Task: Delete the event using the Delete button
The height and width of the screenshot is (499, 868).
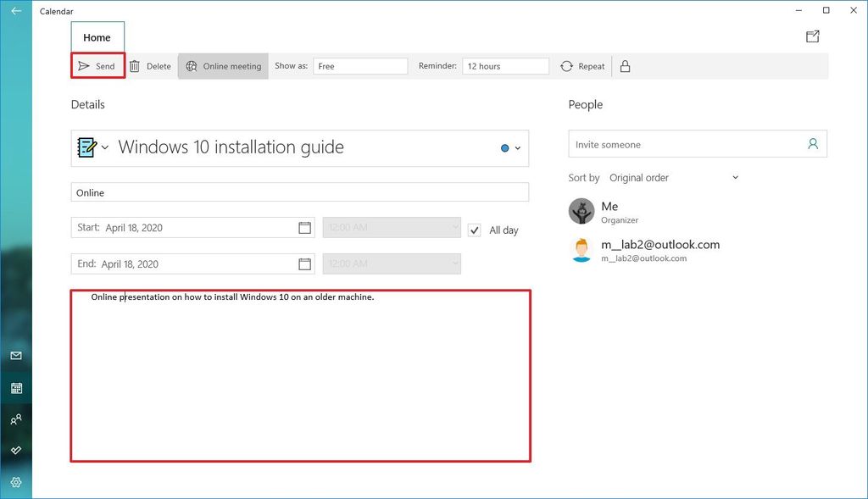Action: pos(151,66)
